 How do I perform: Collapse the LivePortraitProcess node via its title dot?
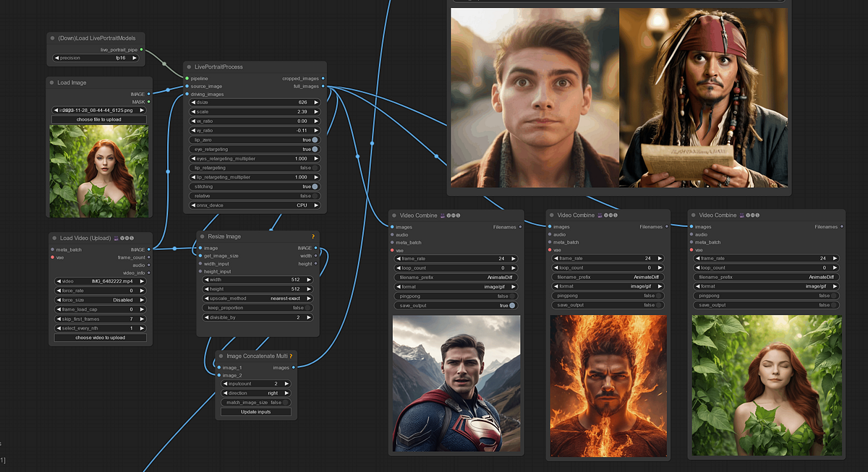(x=189, y=66)
